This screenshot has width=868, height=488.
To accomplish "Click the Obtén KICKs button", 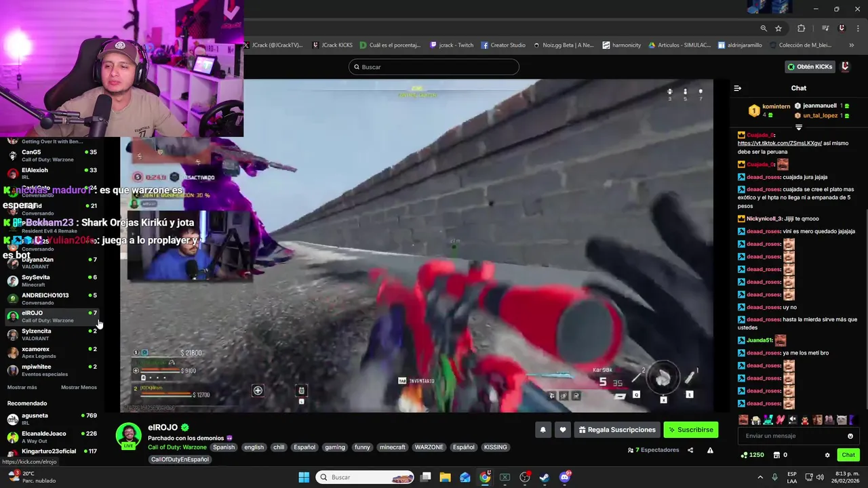I will (810, 66).
